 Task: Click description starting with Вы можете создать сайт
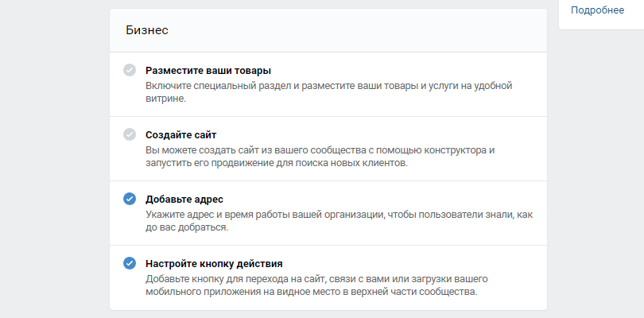coord(320,157)
